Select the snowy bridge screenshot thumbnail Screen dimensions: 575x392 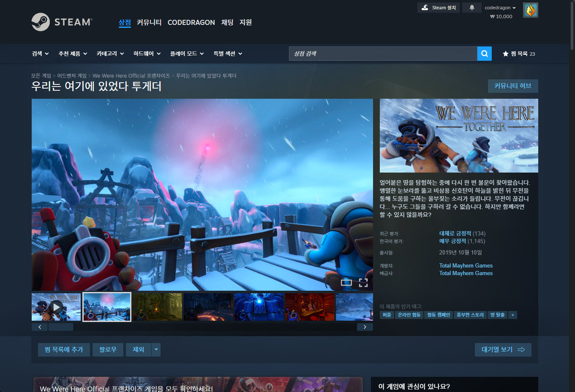pyautogui.click(x=107, y=307)
